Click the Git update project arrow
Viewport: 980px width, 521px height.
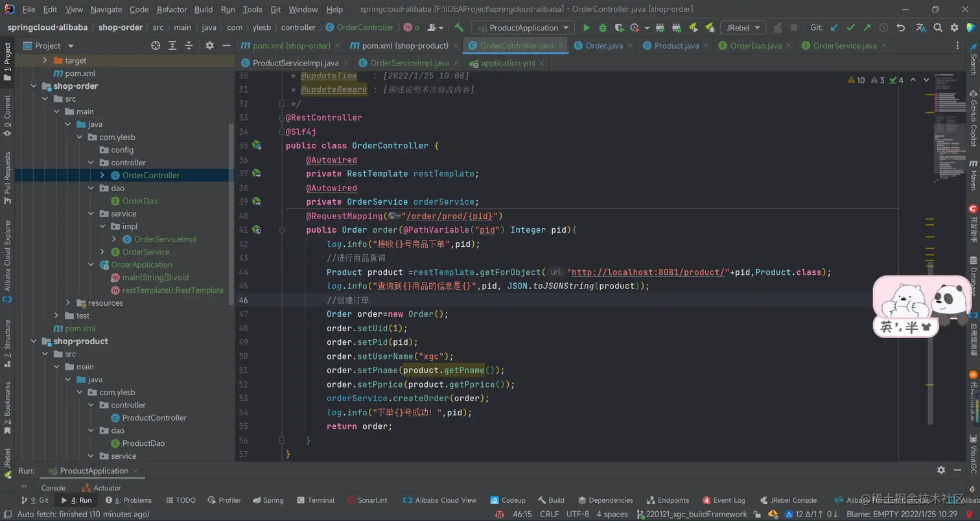[834, 28]
